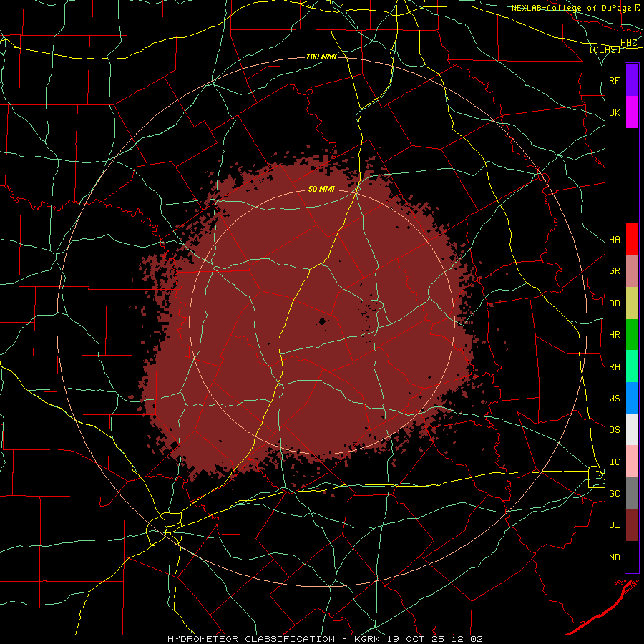Select the IC light pink legend swatch

pos(632,462)
